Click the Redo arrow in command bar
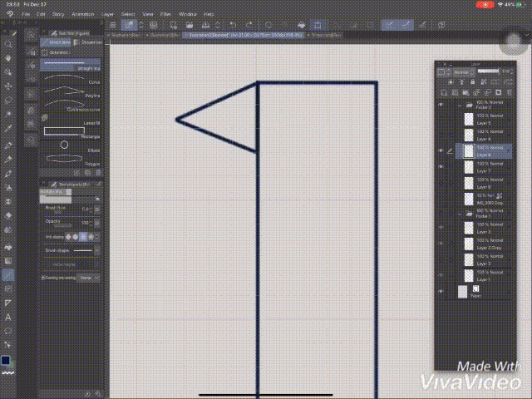This screenshot has width=532, height=399. [249, 25]
